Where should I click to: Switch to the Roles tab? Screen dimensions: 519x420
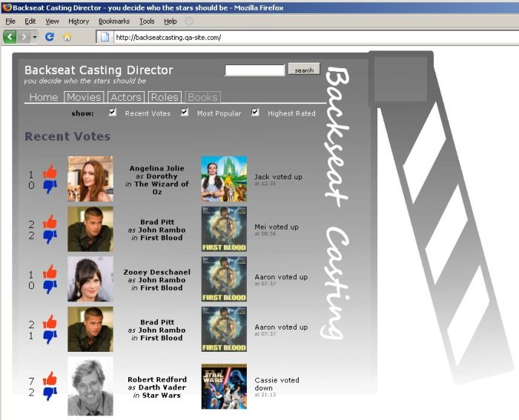(165, 97)
